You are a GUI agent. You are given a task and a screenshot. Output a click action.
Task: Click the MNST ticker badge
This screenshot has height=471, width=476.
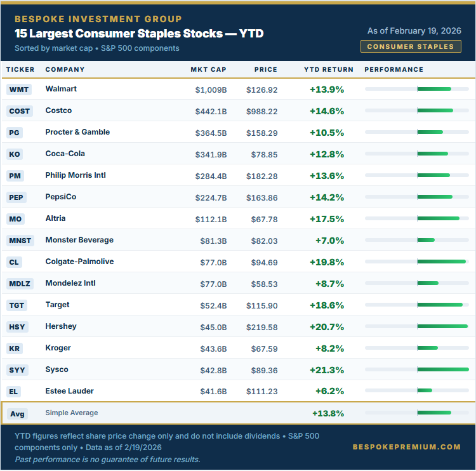point(20,241)
